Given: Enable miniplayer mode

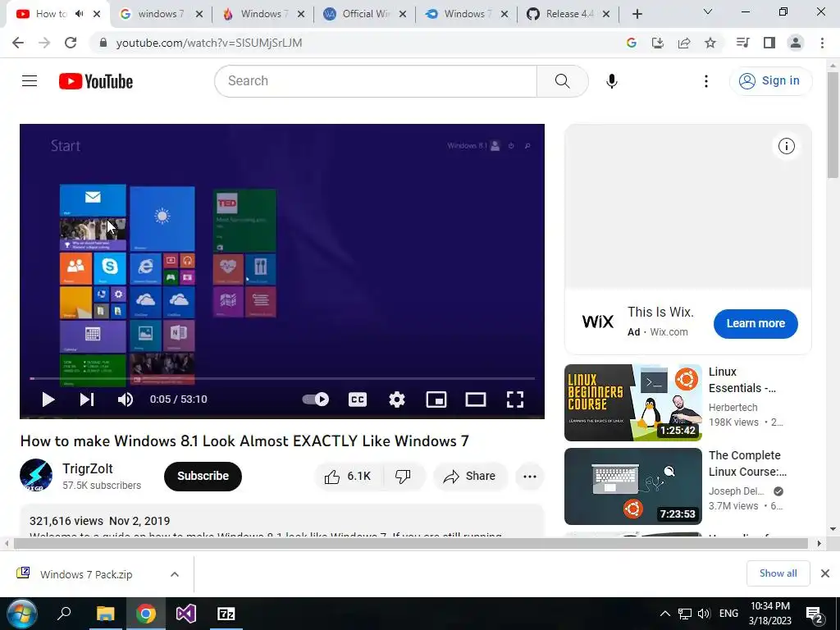Looking at the screenshot, I should [x=436, y=399].
